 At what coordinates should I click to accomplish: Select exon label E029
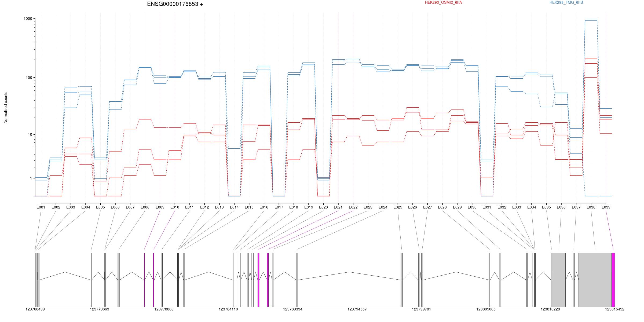pos(457,207)
